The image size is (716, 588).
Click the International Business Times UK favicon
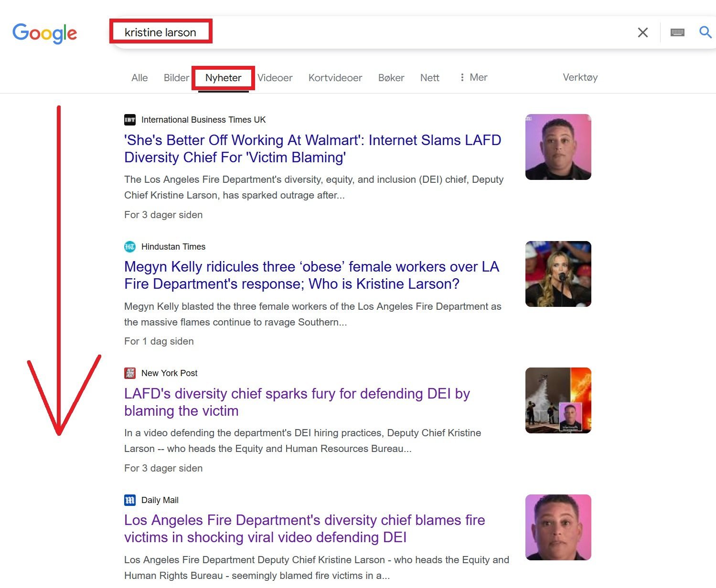click(130, 120)
